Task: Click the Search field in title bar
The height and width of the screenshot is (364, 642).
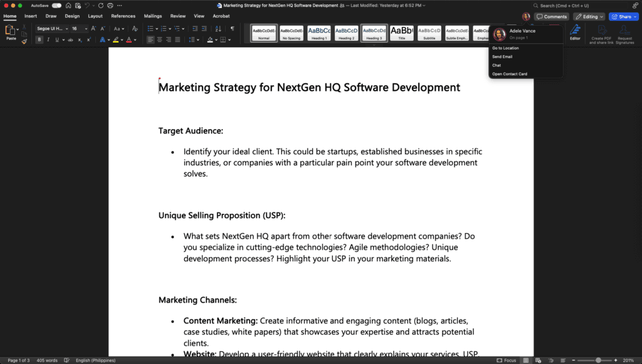Action: coord(583,6)
